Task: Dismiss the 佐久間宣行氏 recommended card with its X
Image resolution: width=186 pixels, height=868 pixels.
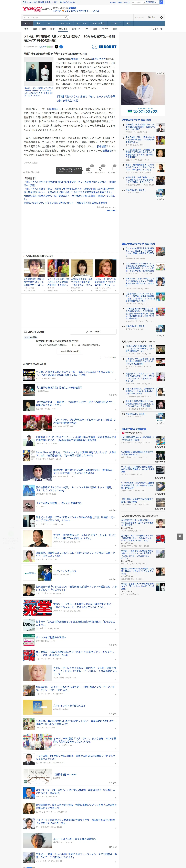Action: (x=44, y=290)
